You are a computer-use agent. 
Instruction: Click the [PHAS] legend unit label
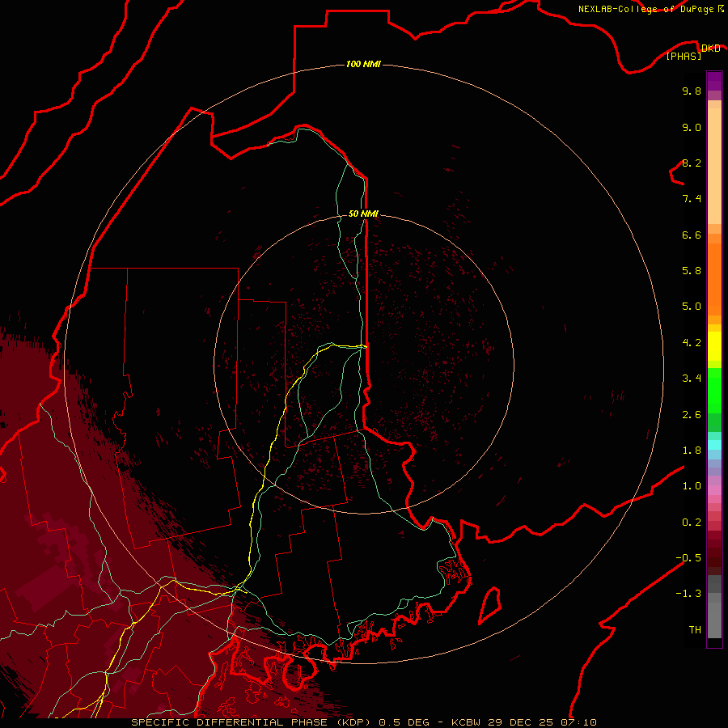pyautogui.click(x=684, y=56)
